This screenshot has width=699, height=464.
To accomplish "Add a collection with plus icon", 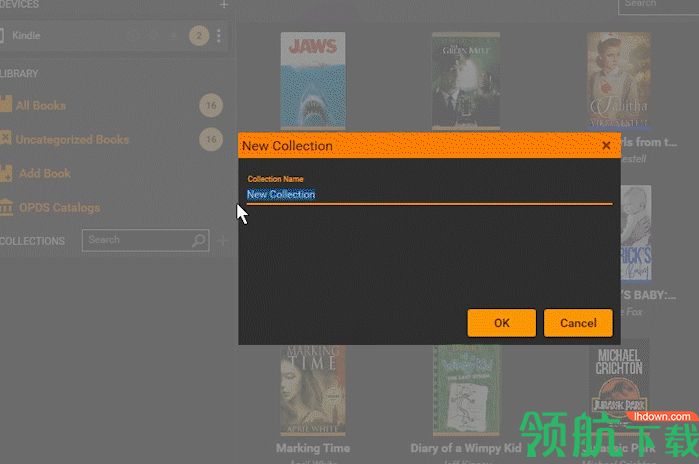I will 222,241.
